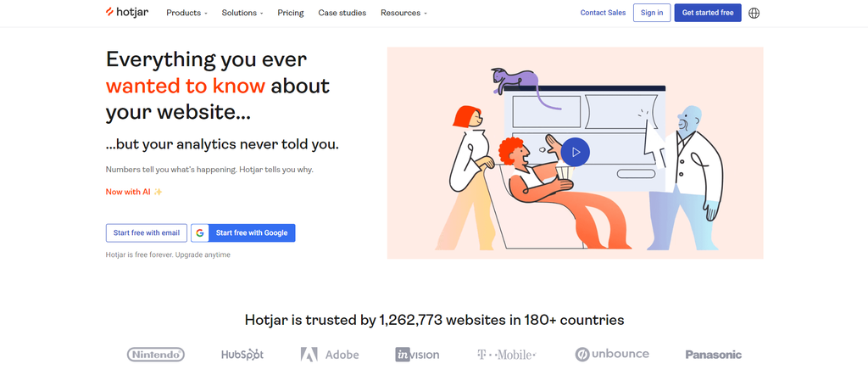This screenshot has width=868, height=386.
Task: Click the Nintendo logo
Action: (156, 355)
